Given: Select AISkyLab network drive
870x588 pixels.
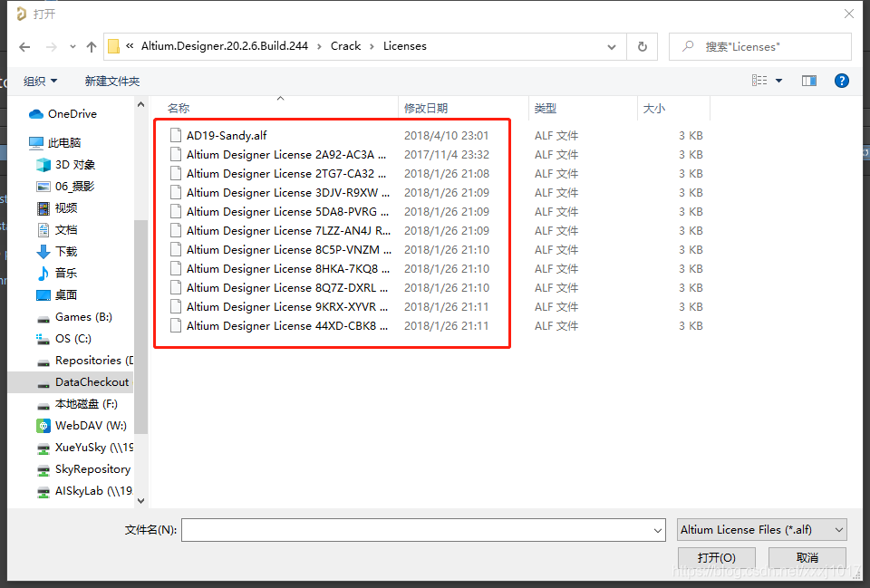Looking at the screenshot, I should (85, 491).
